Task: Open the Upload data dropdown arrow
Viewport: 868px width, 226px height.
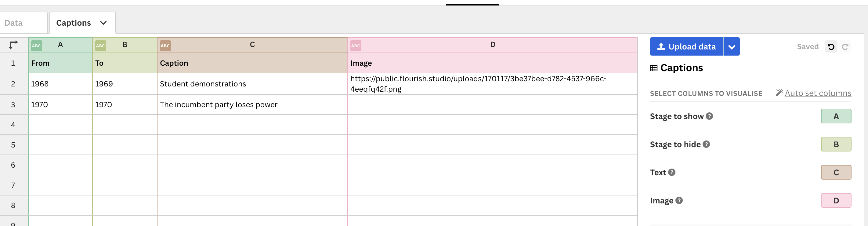Action: coord(732,46)
